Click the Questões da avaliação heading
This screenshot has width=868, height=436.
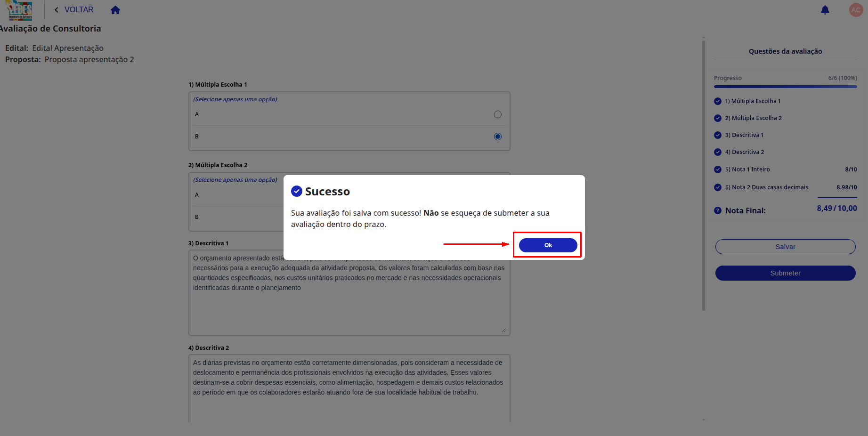pos(785,51)
